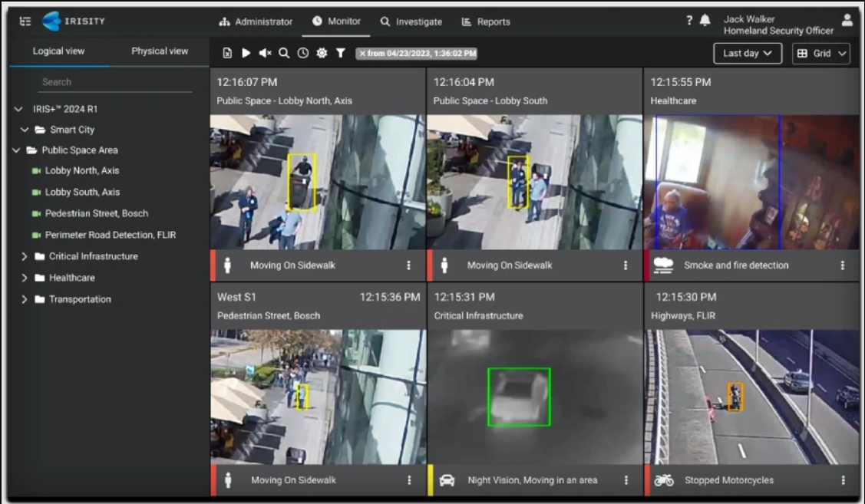This screenshot has height=504, width=865.
Task: Open three-dot menu on Night Vision card
Action: [x=626, y=480]
